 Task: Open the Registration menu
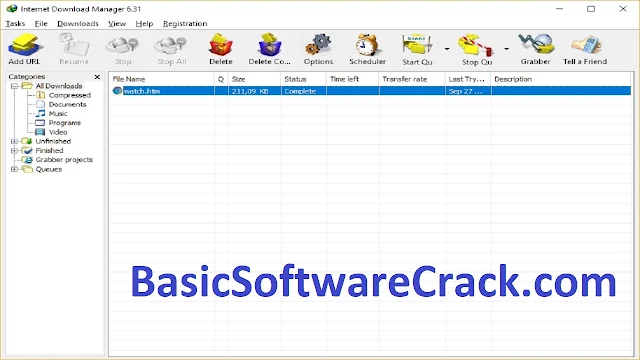(x=185, y=24)
